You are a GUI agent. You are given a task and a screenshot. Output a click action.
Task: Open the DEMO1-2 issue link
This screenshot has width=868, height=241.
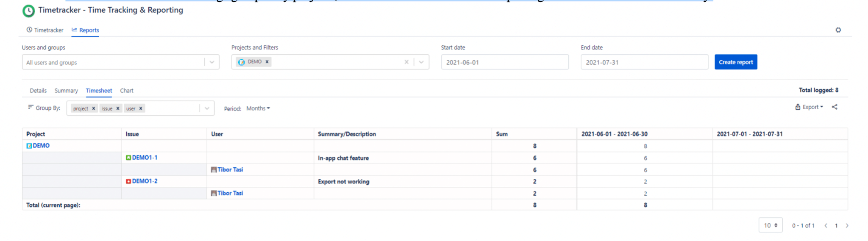click(145, 181)
